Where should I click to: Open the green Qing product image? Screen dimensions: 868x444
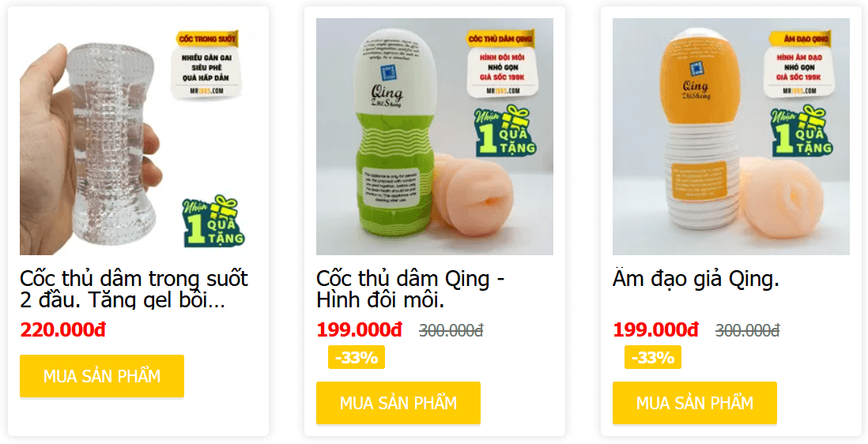point(435,137)
